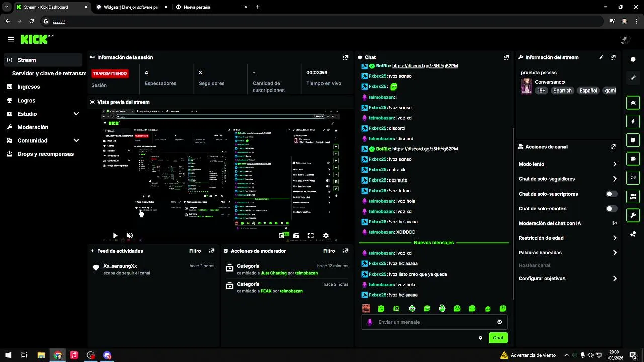Click the Nuevos mensajes divider link

coord(433,243)
